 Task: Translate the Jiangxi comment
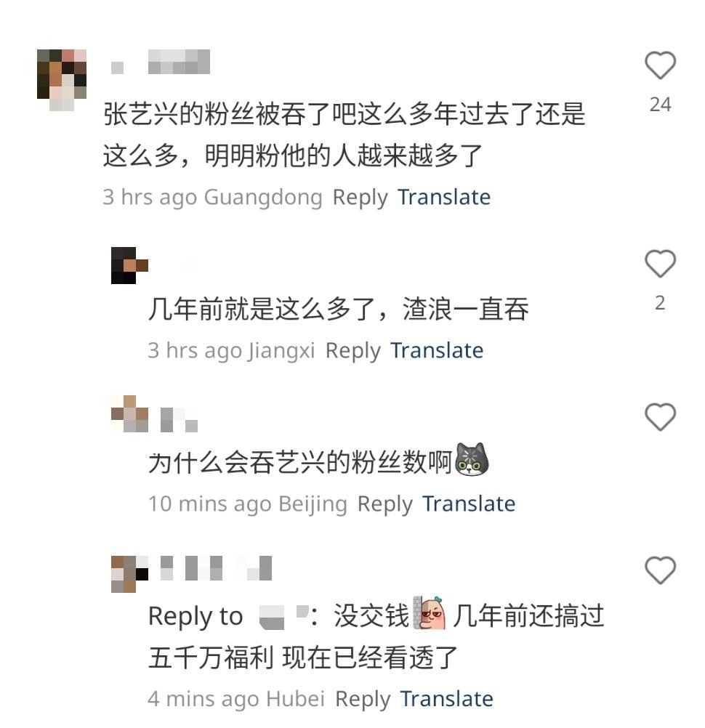pyautogui.click(x=437, y=350)
